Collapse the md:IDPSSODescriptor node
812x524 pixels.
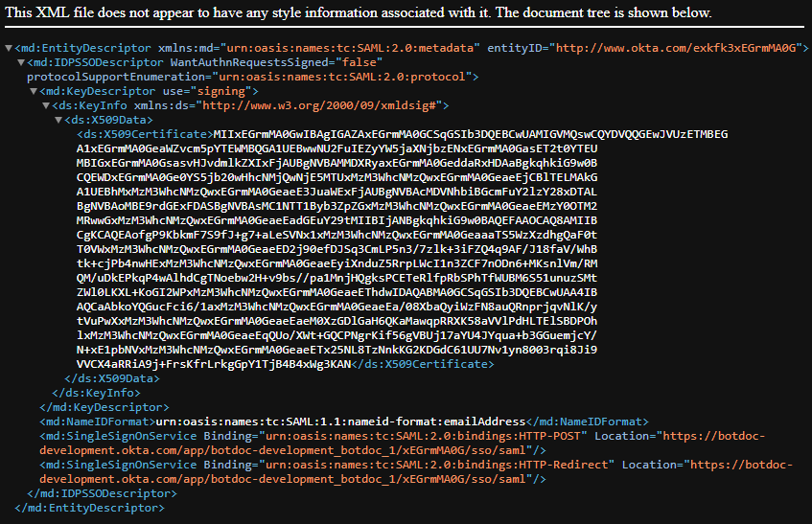(21, 62)
